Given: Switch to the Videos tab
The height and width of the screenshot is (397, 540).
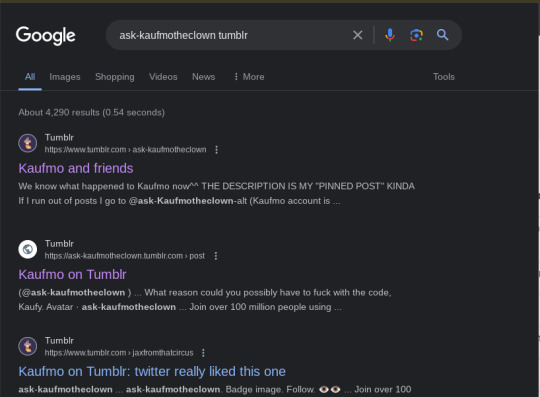Looking at the screenshot, I should pyautogui.click(x=163, y=77).
